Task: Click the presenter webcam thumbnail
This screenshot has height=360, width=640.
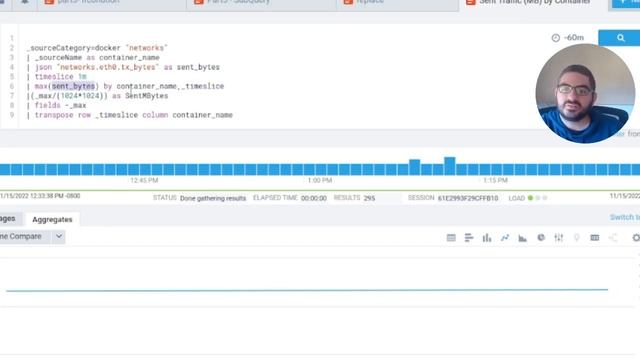Action: pyautogui.click(x=585, y=93)
